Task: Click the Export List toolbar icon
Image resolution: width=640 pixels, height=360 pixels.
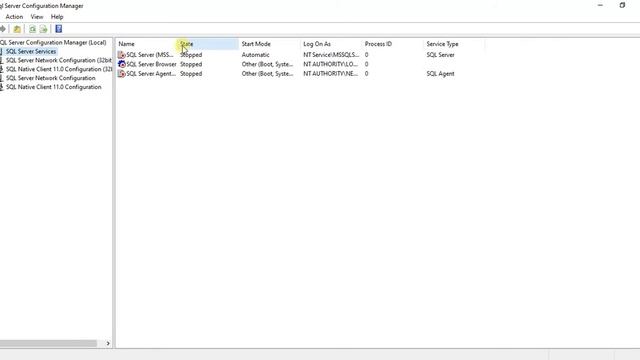Action: 43,29
